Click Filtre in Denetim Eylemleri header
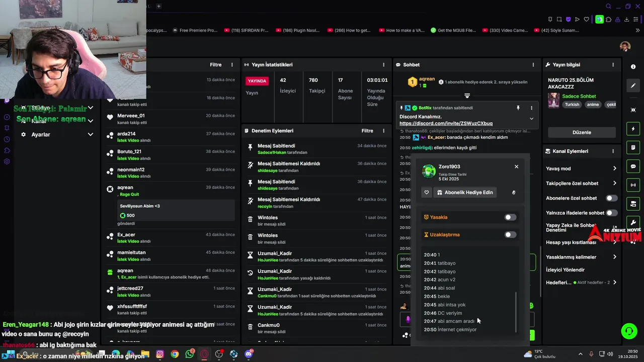 tap(367, 131)
